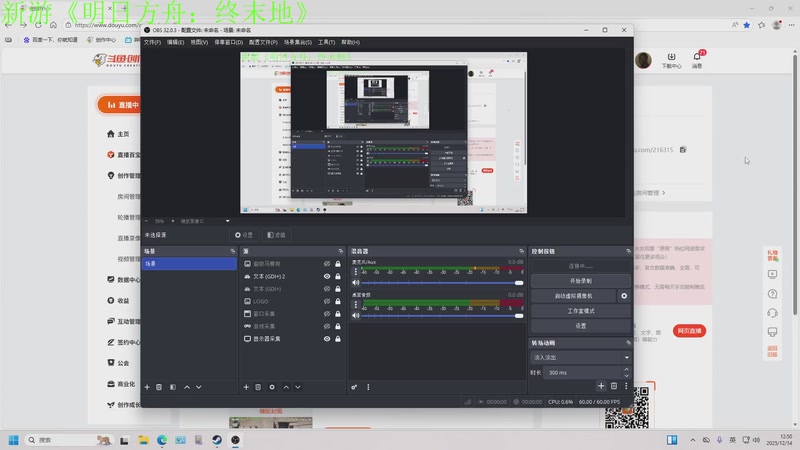Open File Explorer from the taskbar

(143, 440)
